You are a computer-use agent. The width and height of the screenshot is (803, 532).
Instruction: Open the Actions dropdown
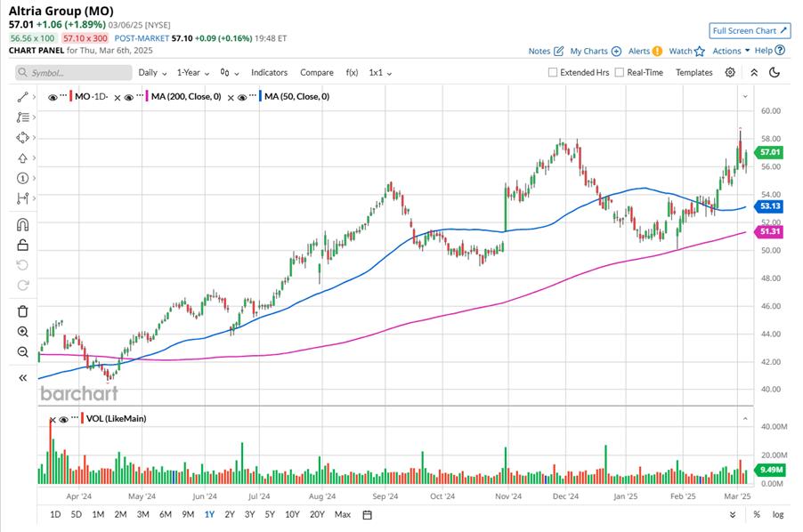click(731, 51)
